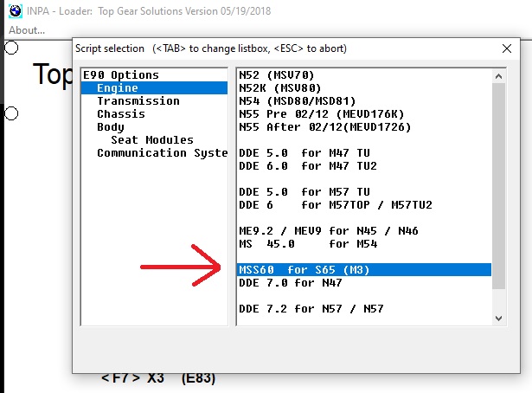
Task: Choose DDE 6.0 for M47 TU2
Action: (x=364, y=166)
